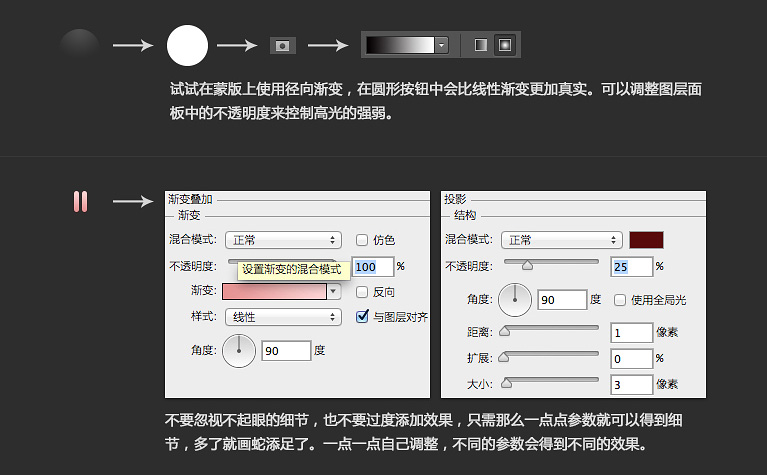Screen dimensions: 767x475
Task: Click the 扩展 spread slider handle
Action: (x=503, y=357)
